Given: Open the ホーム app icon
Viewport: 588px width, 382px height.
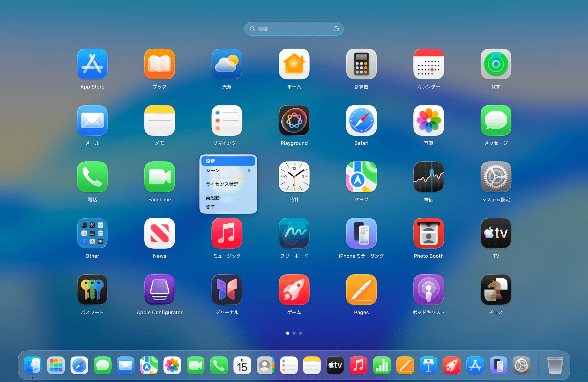Looking at the screenshot, I should [294, 64].
